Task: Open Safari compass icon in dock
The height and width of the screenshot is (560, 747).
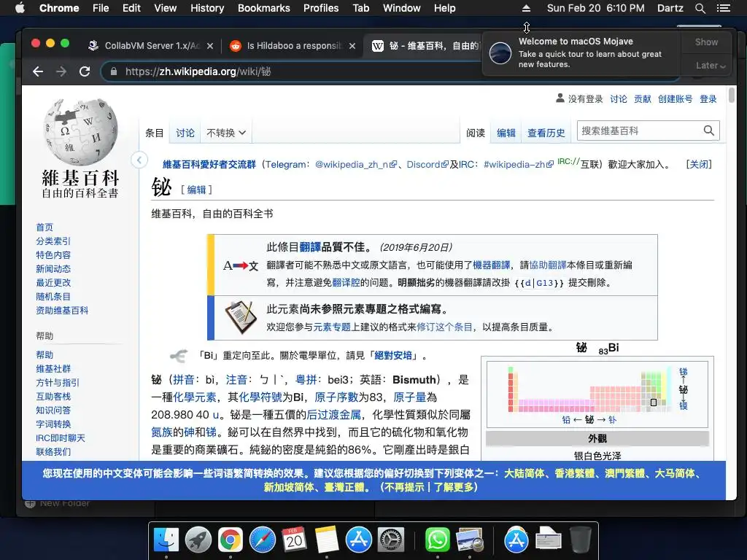Action: [263, 540]
